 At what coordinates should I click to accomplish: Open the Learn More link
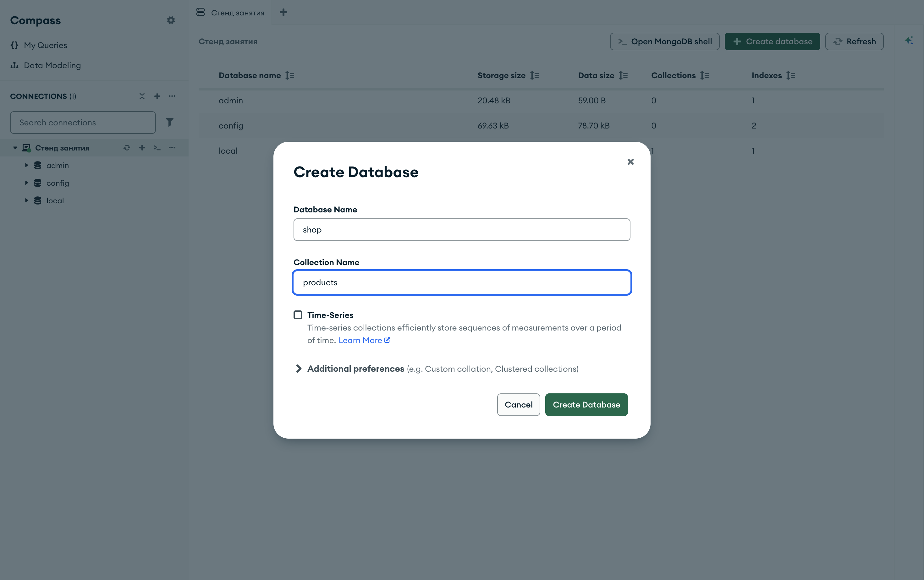tap(364, 340)
